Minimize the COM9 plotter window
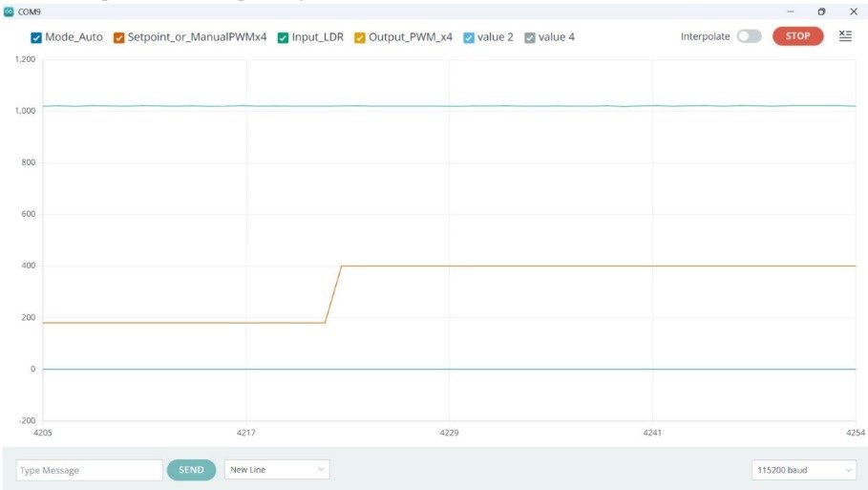 tap(791, 11)
